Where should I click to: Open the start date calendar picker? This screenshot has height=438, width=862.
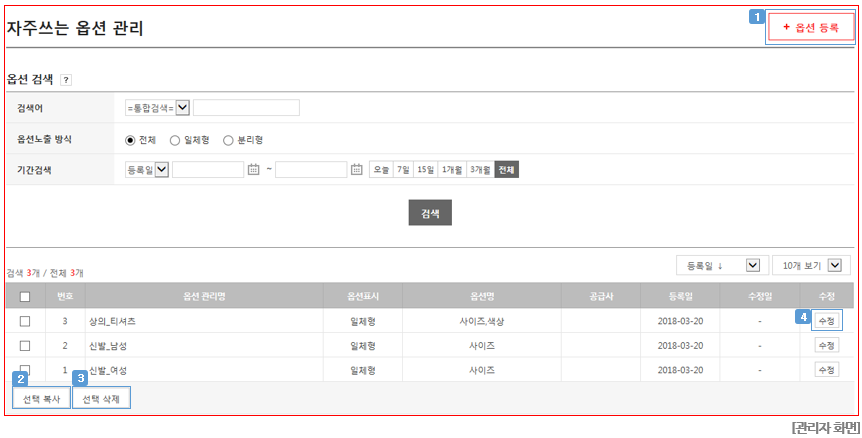point(253,170)
